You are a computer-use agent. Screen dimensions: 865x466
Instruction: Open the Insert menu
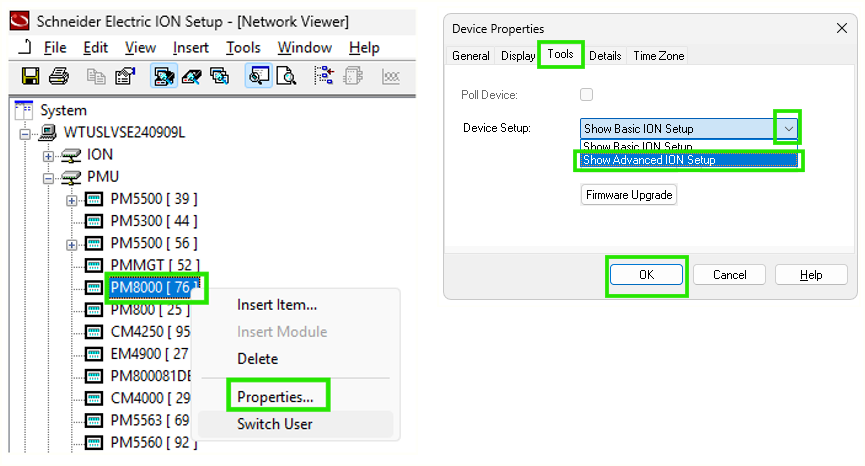tap(190, 48)
